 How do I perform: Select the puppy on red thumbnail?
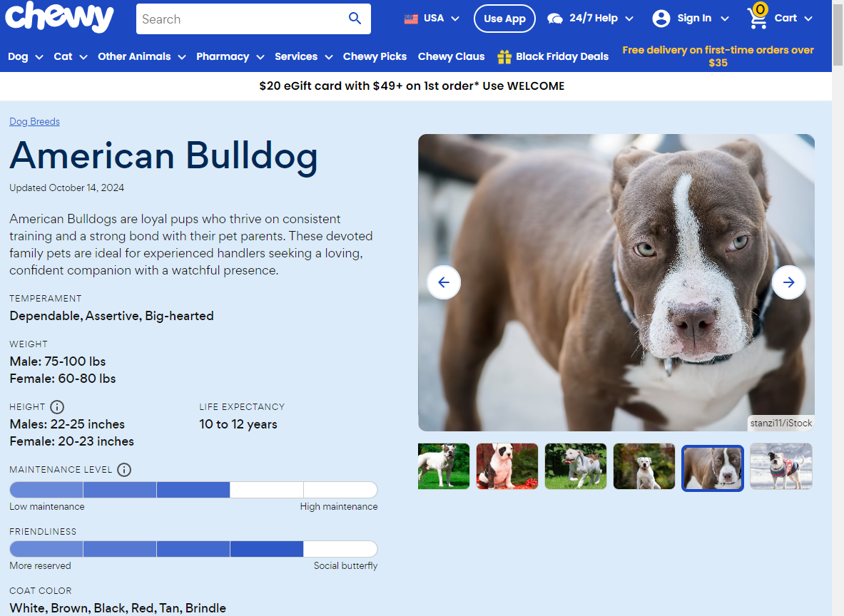click(507, 466)
